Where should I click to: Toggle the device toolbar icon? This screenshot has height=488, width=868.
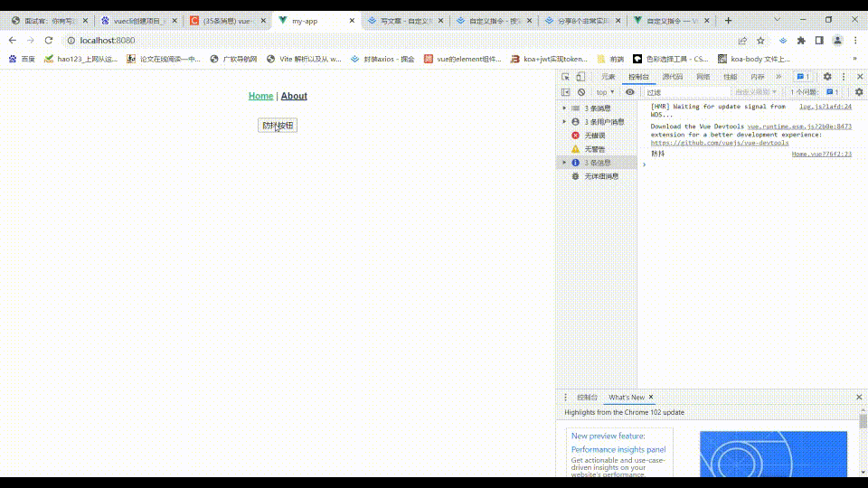coord(580,77)
